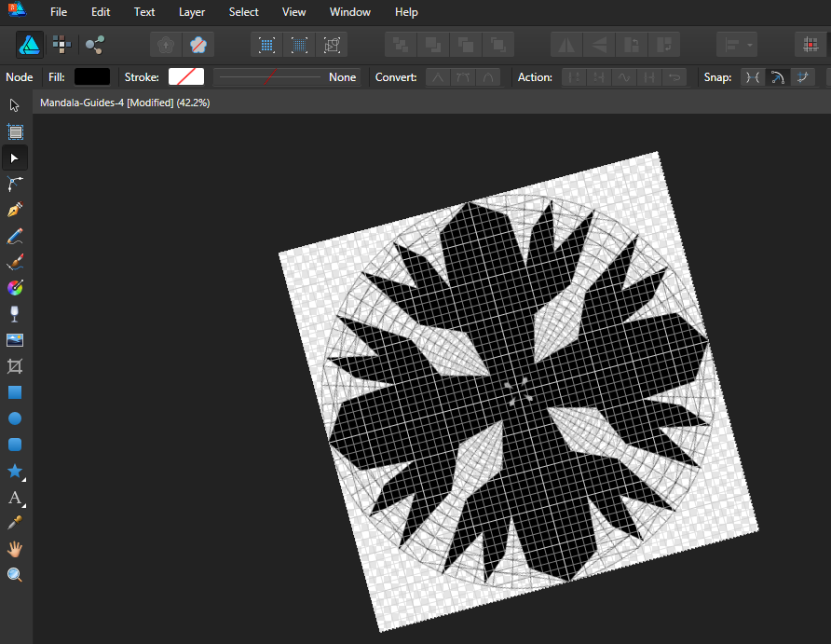Select the Zoom magnifier tool

[x=15, y=575]
